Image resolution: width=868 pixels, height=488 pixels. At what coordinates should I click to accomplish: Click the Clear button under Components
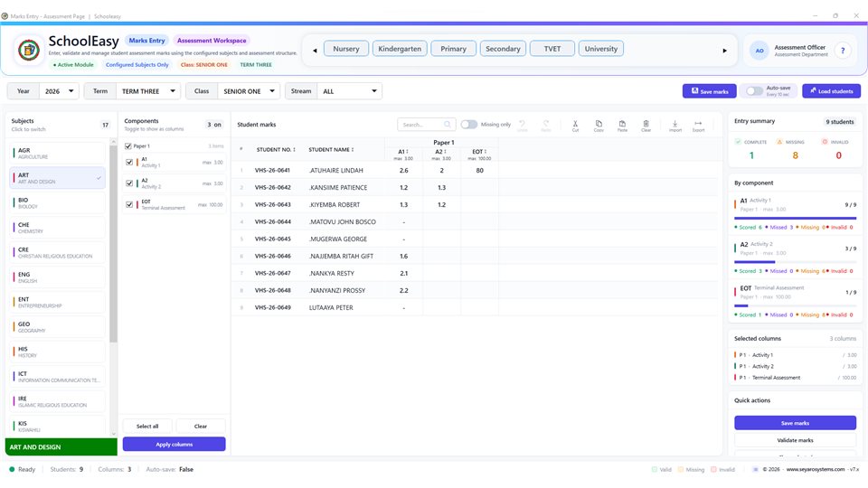pyautogui.click(x=201, y=426)
